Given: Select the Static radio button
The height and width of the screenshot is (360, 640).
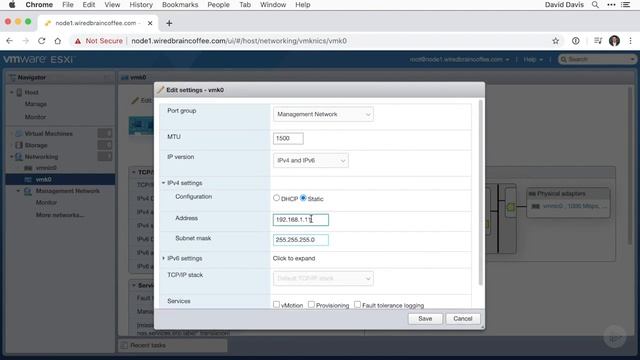Looking at the screenshot, I should (x=303, y=198).
